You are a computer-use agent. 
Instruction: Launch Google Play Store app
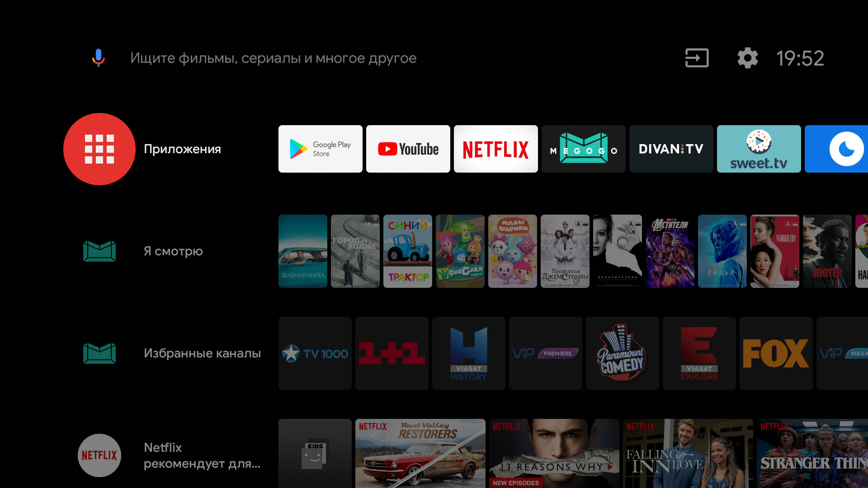(321, 149)
